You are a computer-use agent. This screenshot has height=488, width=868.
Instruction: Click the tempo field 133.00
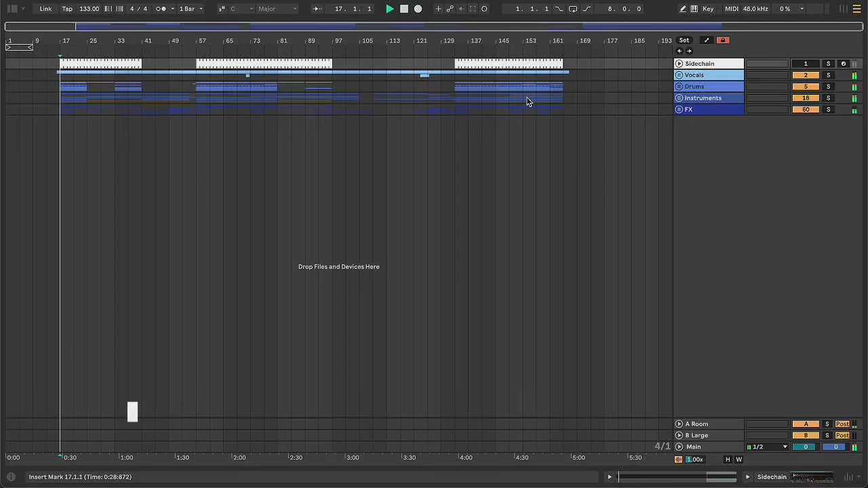coord(89,9)
